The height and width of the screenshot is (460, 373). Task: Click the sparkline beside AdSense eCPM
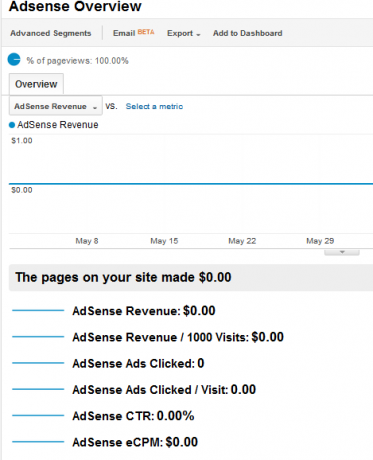38,442
